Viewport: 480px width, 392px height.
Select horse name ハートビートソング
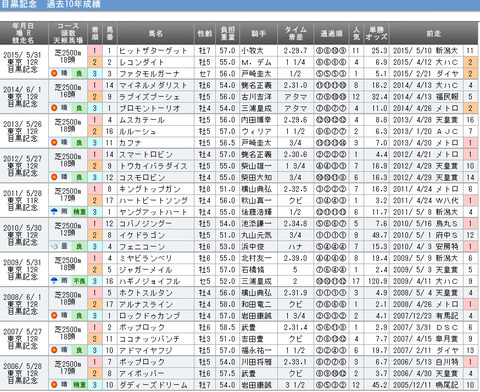(x=153, y=200)
